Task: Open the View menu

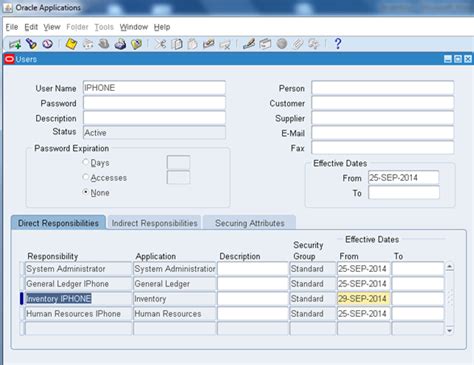Action: [x=52, y=27]
